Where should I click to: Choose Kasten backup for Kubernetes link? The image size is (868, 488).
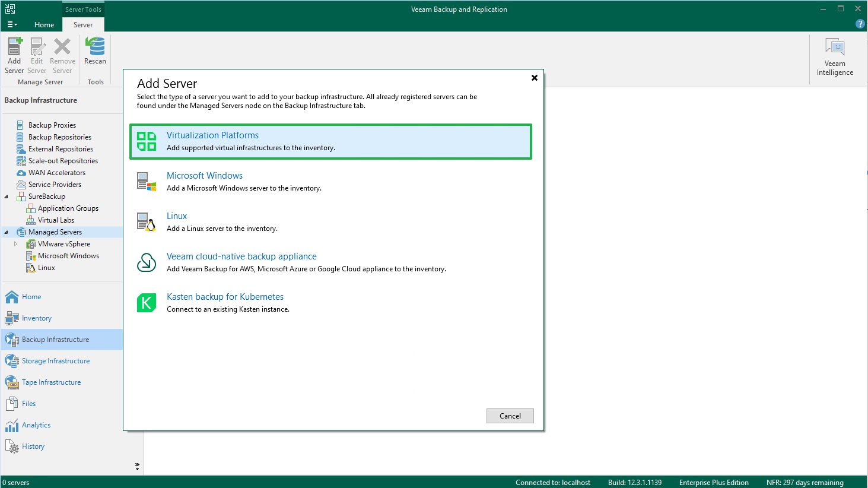[x=225, y=297]
